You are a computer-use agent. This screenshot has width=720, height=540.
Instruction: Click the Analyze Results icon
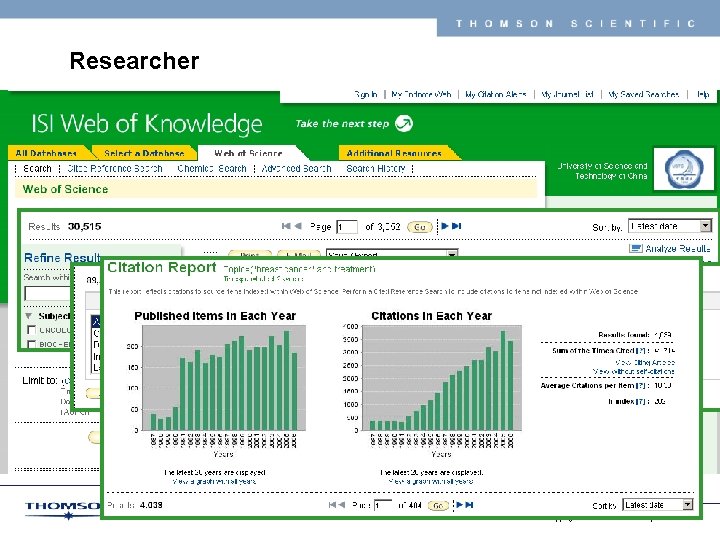(x=636, y=248)
